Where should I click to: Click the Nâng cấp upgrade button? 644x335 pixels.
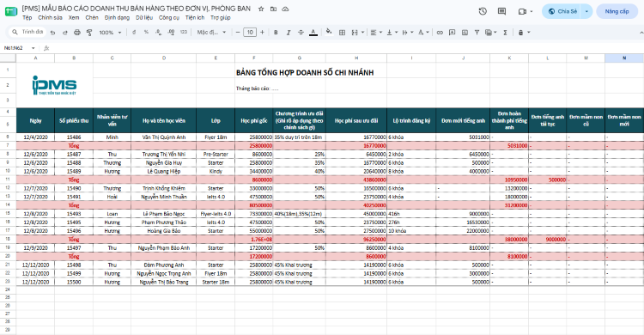[x=617, y=11]
